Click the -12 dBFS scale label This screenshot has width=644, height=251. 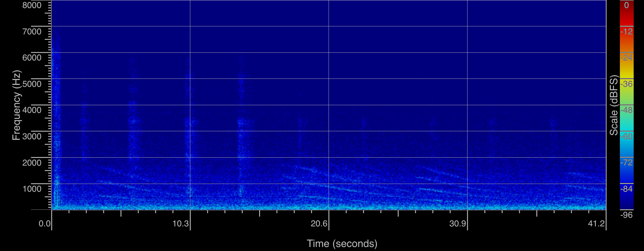626,32
